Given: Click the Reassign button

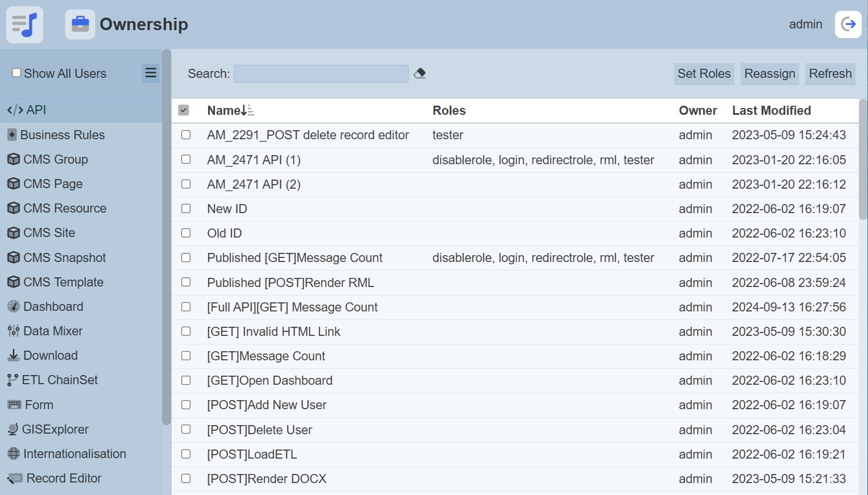Looking at the screenshot, I should [769, 74].
